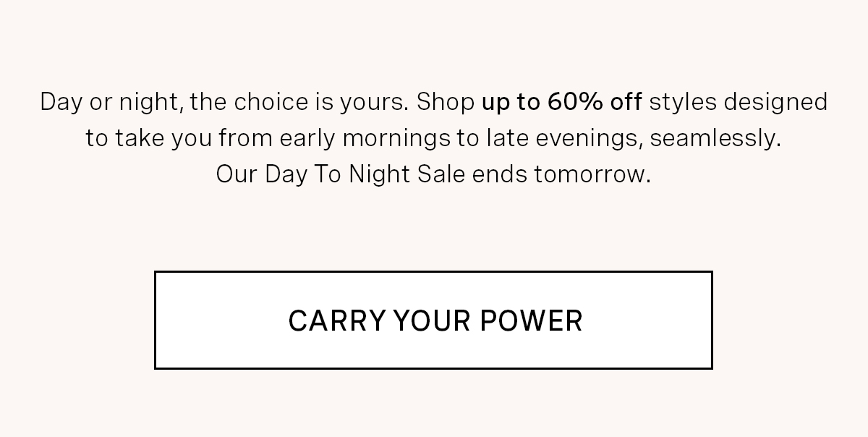The width and height of the screenshot is (868, 437).
Task: Click the word "YOUR" on the button
Action: (435, 321)
